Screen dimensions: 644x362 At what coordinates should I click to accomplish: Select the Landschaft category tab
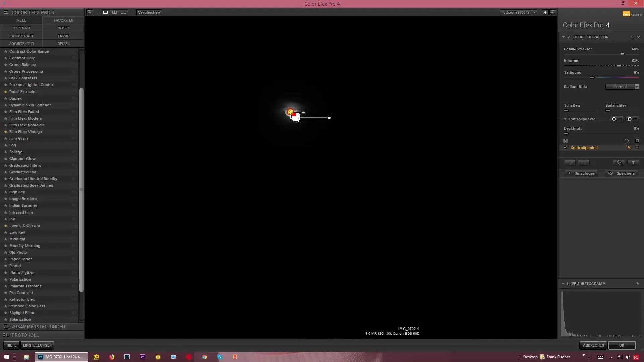[x=21, y=36]
